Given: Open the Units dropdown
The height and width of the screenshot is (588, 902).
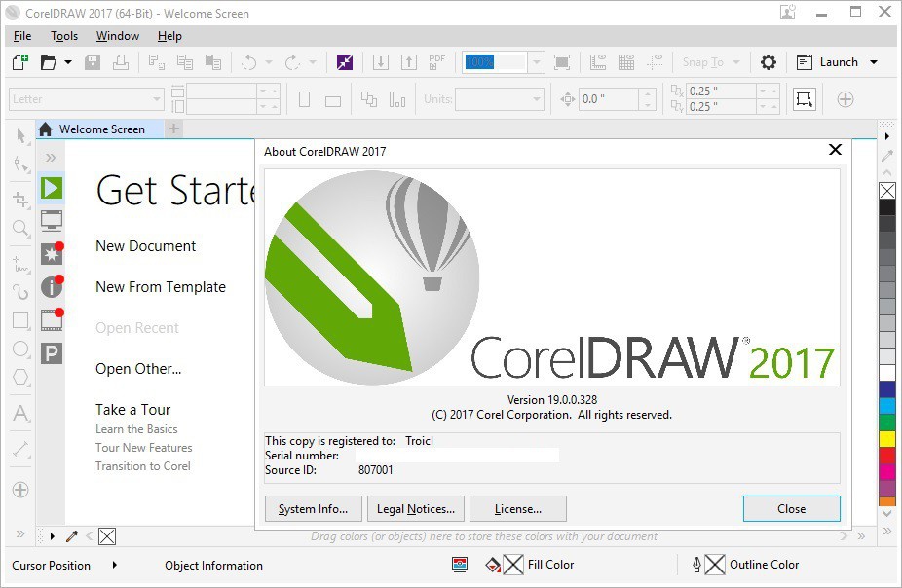Looking at the screenshot, I should [536, 99].
